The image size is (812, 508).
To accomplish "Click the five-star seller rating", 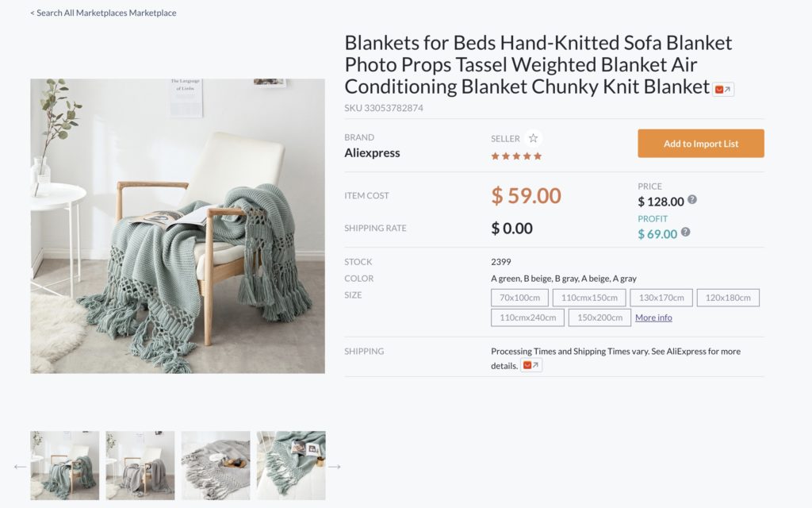I will pyautogui.click(x=516, y=156).
